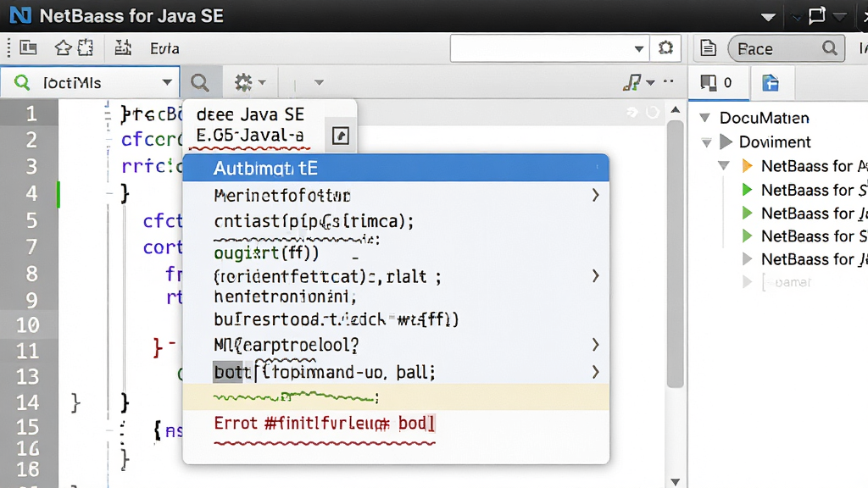The height and width of the screenshot is (488, 868).
Task: Click the toolbar icon right of the star
Action: coord(86,48)
